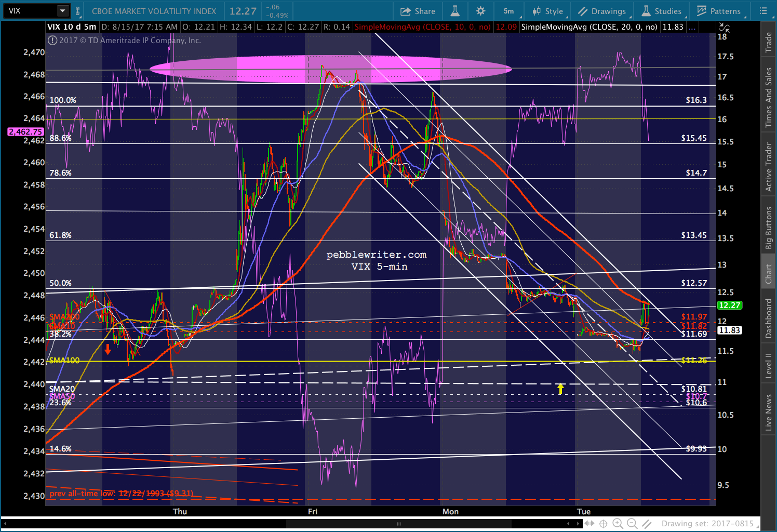Click the $16.3 price level label
This screenshot has width=777, height=532.
pyautogui.click(x=696, y=100)
